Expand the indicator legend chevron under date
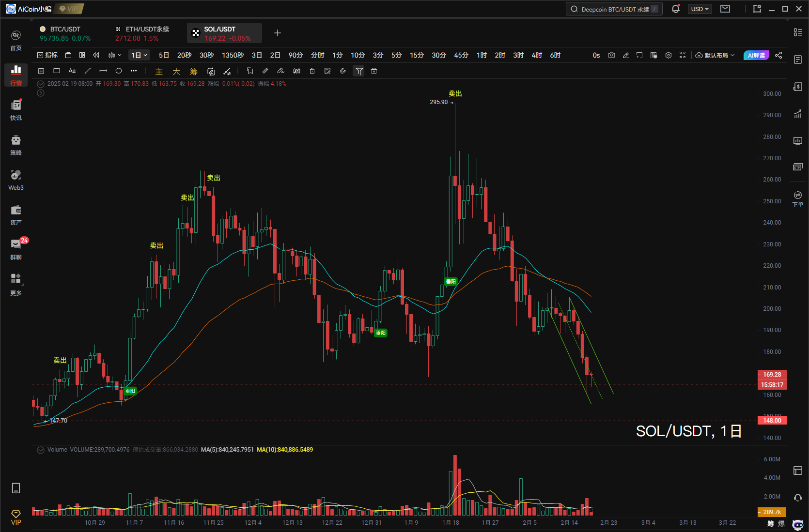This screenshot has width=809, height=532. [41, 93]
